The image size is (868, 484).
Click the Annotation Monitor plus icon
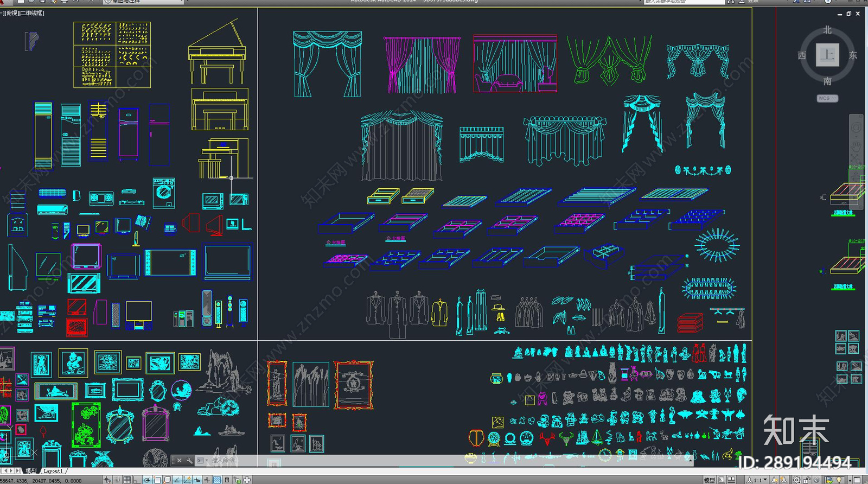coord(247,480)
